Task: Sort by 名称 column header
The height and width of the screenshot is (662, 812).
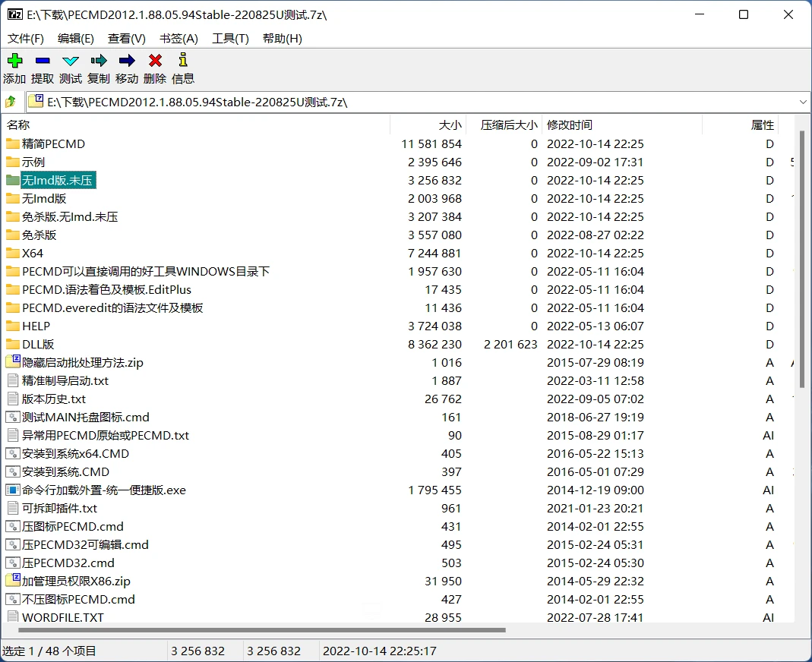Action: pos(196,125)
